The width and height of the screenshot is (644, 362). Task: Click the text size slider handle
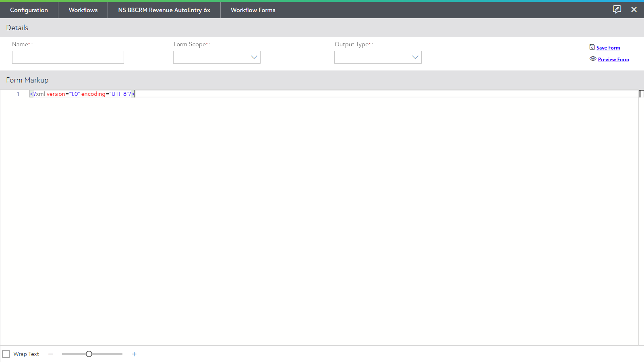click(x=89, y=354)
